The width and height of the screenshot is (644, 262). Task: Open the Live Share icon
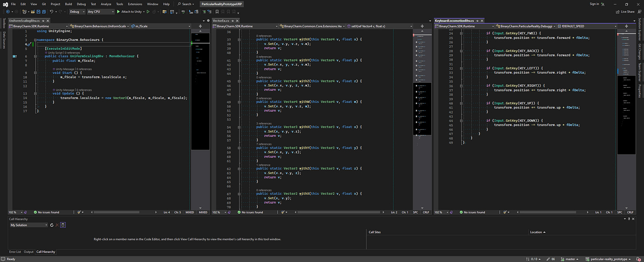click(618, 12)
